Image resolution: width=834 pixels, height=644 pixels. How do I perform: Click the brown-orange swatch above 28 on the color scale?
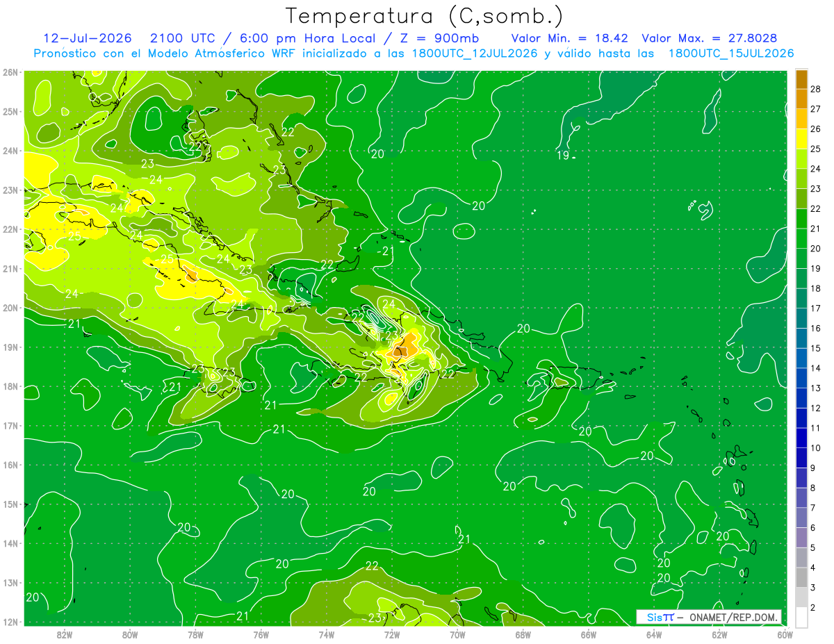click(x=801, y=79)
